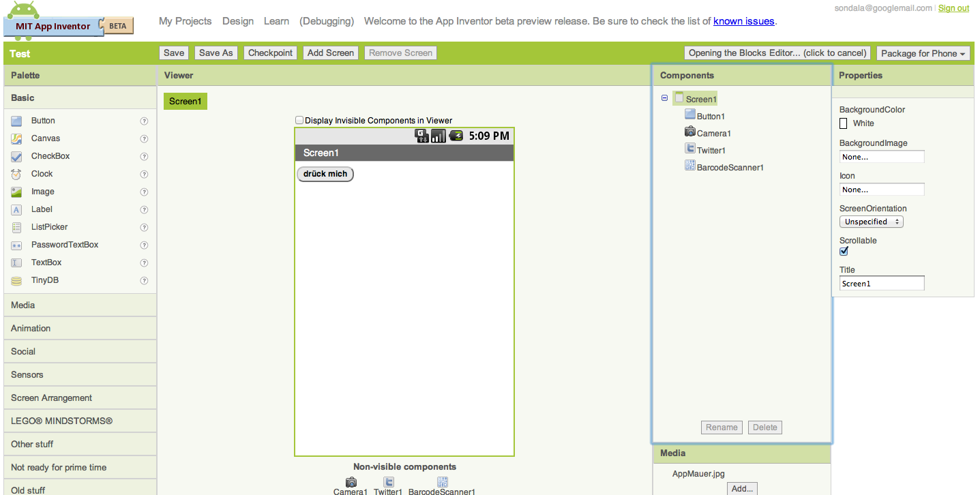
Task: Click the Title text field
Action: tap(882, 283)
